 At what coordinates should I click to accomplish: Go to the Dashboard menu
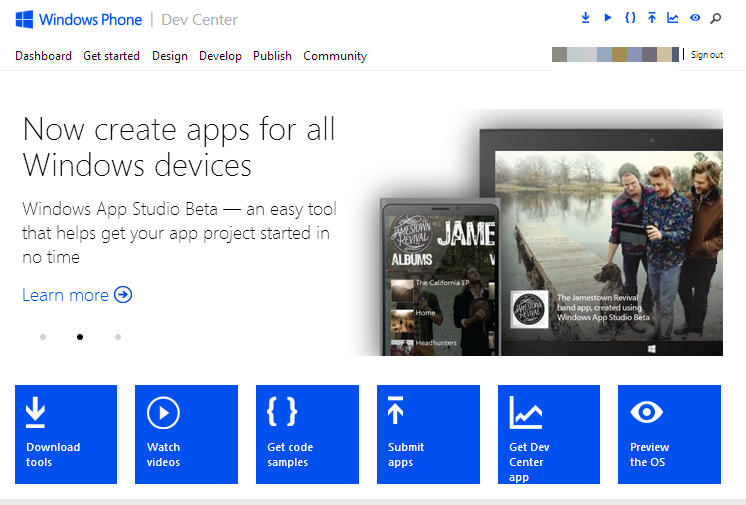click(43, 56)
